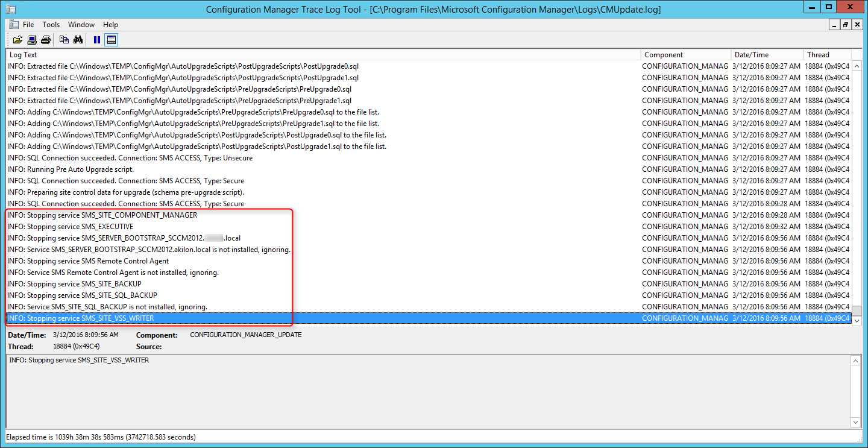Click the Open log file toolbar icon

pyautogui.click(x=17, y=40)
